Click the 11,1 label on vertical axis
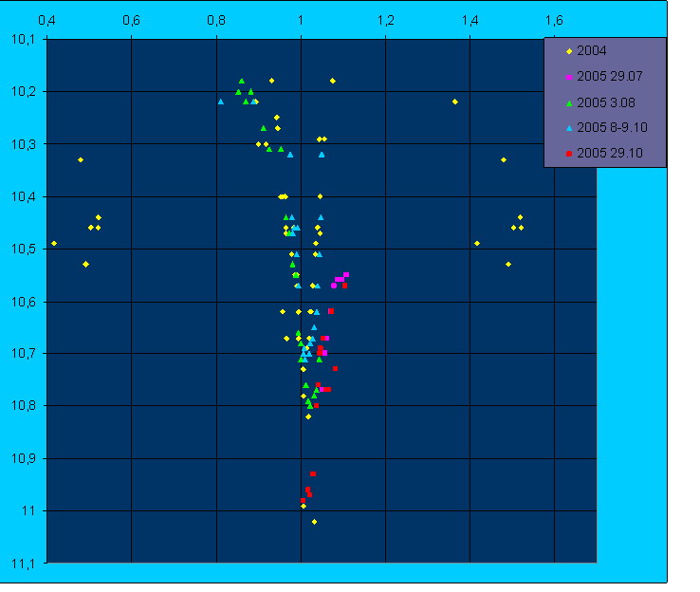The width and height of the screenshot is (700, 592). click(23, 564)
